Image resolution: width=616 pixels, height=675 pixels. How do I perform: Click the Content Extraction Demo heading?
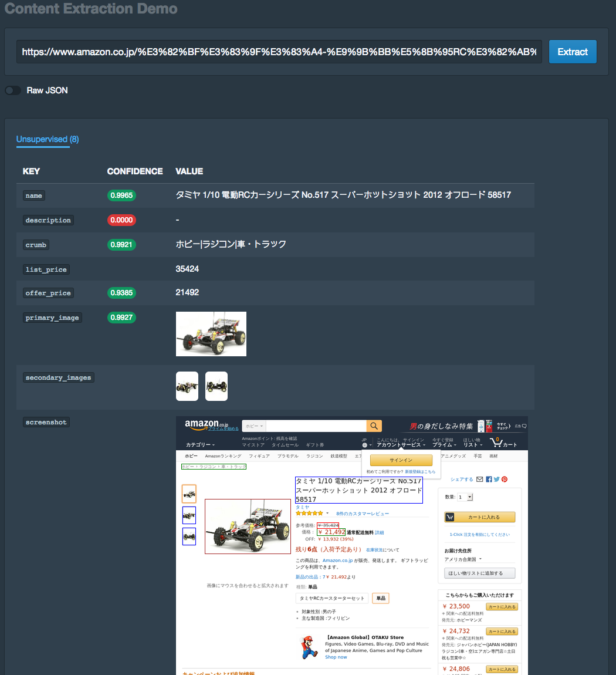[x=91, y=9]
